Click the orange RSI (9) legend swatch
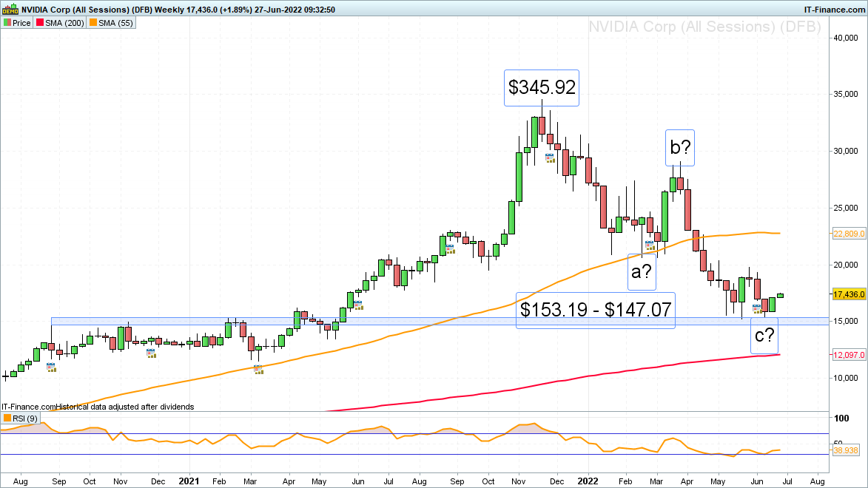 coord(7,418)
